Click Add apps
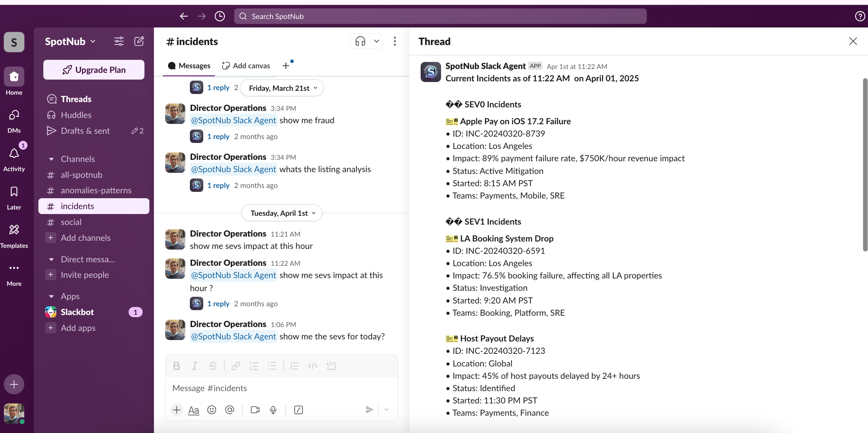This screenshot has height=433, width=868. pyautogui.click(x=94, y=328)
